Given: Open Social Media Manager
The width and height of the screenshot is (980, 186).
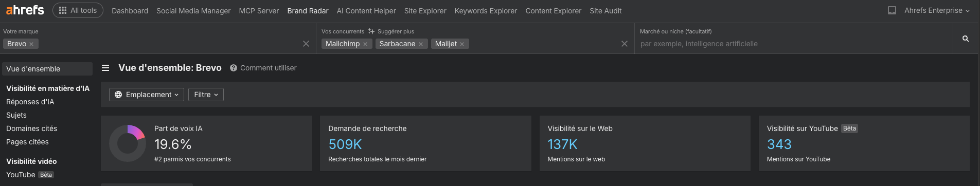Looking at the screenshot, I should (193, 11).
